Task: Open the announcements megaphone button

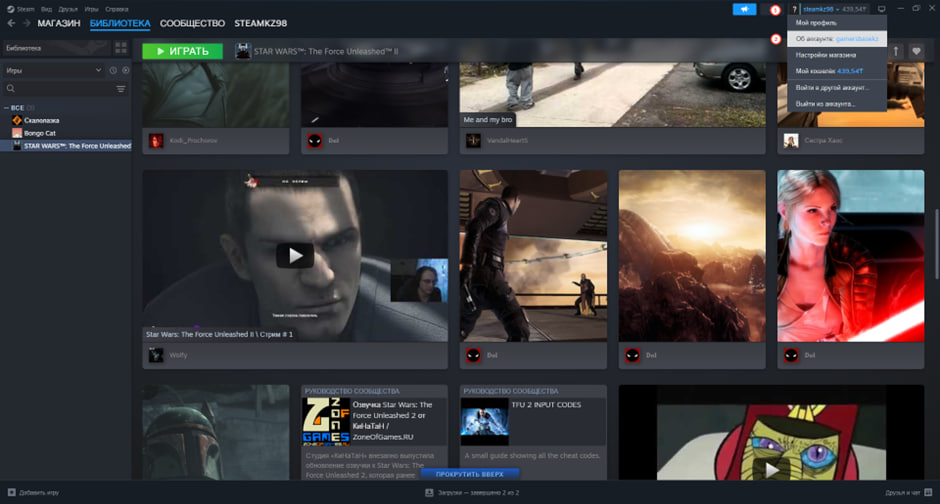Action: click(x=744, y=9)
